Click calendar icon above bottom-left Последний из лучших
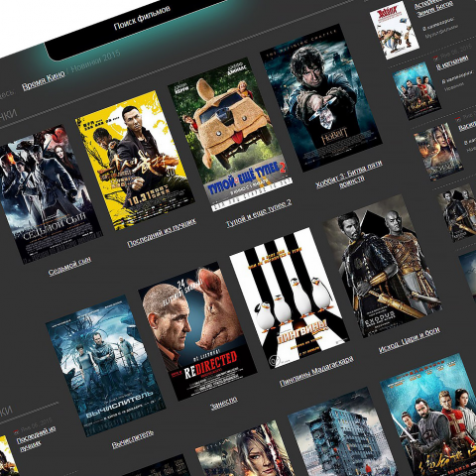The width and height of the screenshot is (476, 476). click(x=16, y=431)
